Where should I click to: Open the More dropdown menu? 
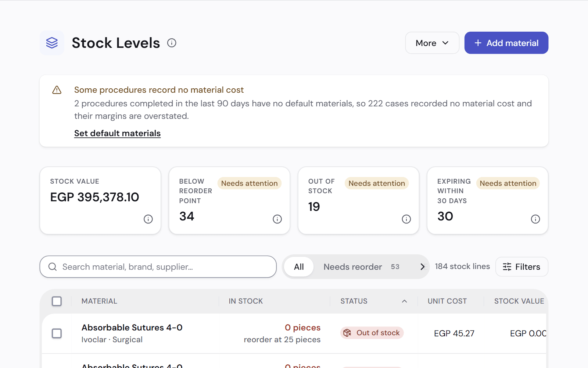432,43
